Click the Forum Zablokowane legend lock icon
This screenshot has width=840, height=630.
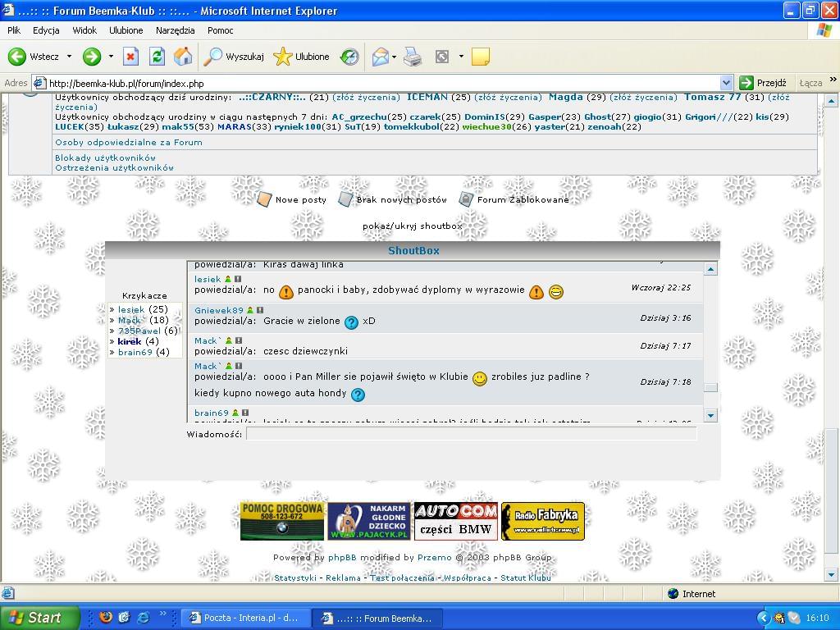(x=466, y=199)
